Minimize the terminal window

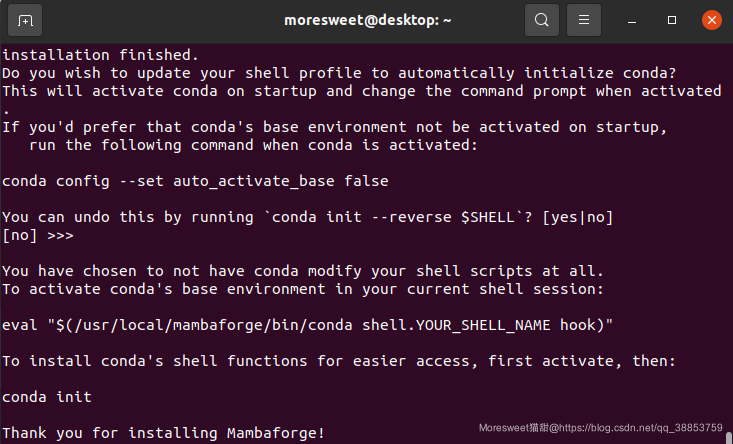tap(632, 20)
